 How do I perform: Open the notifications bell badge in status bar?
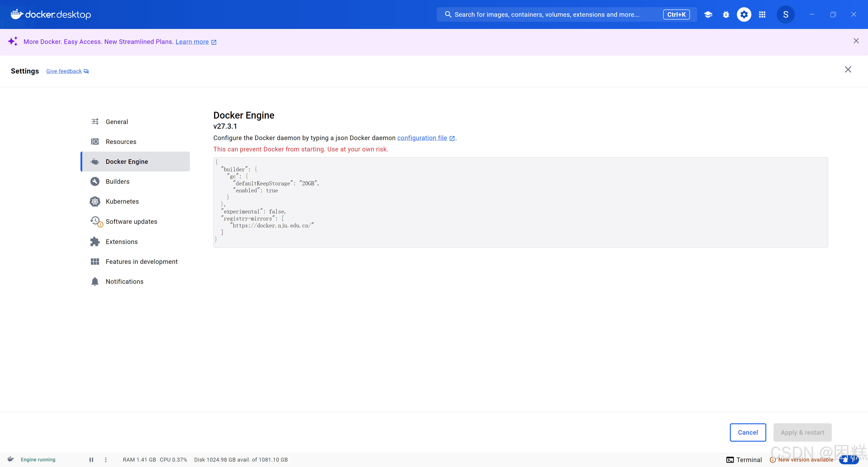849,460
